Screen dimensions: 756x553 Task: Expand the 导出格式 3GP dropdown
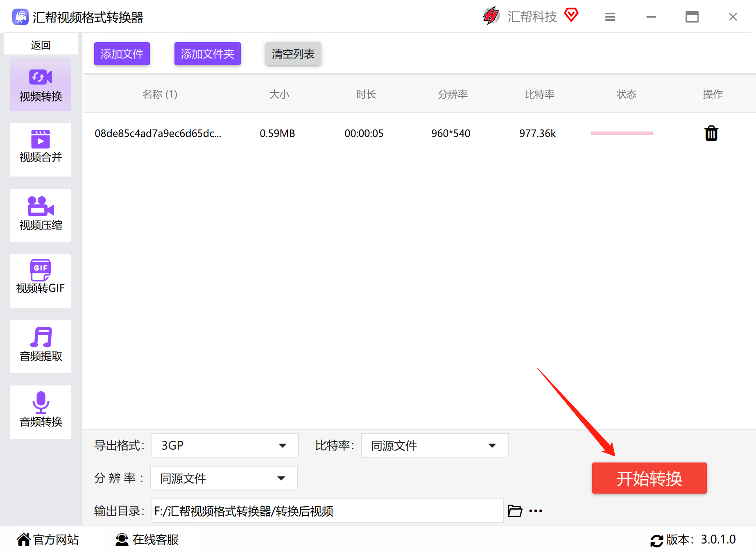[x=225, y=445]
